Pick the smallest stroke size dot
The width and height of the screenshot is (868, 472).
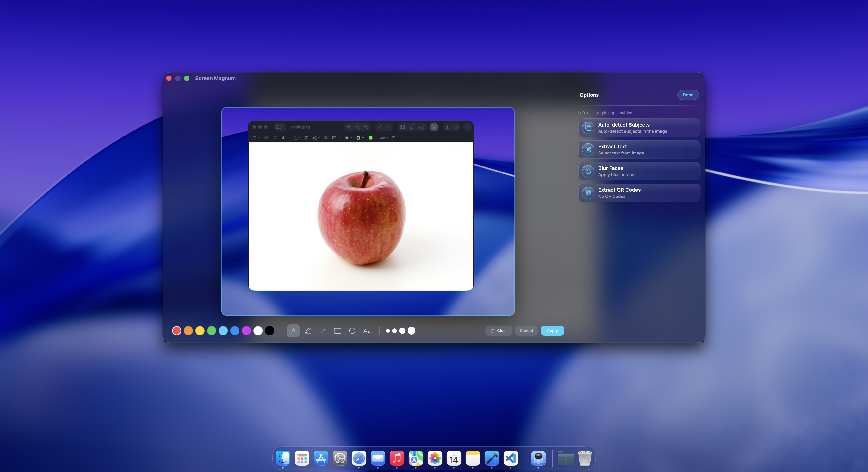pyautogui.click(x=388, y=331)
